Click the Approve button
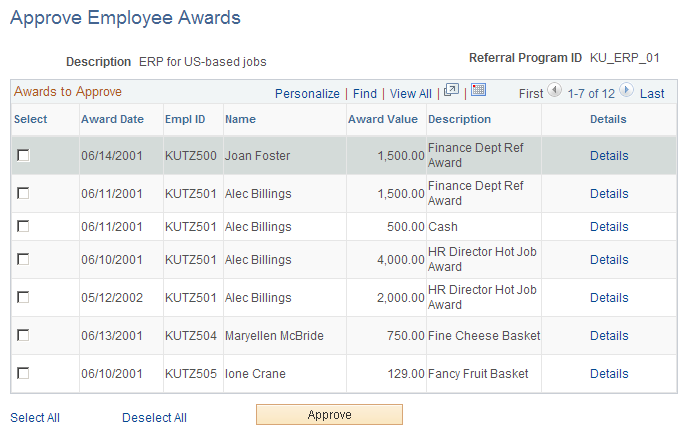Viewport: 693px width, 436px height. point(329,414)
